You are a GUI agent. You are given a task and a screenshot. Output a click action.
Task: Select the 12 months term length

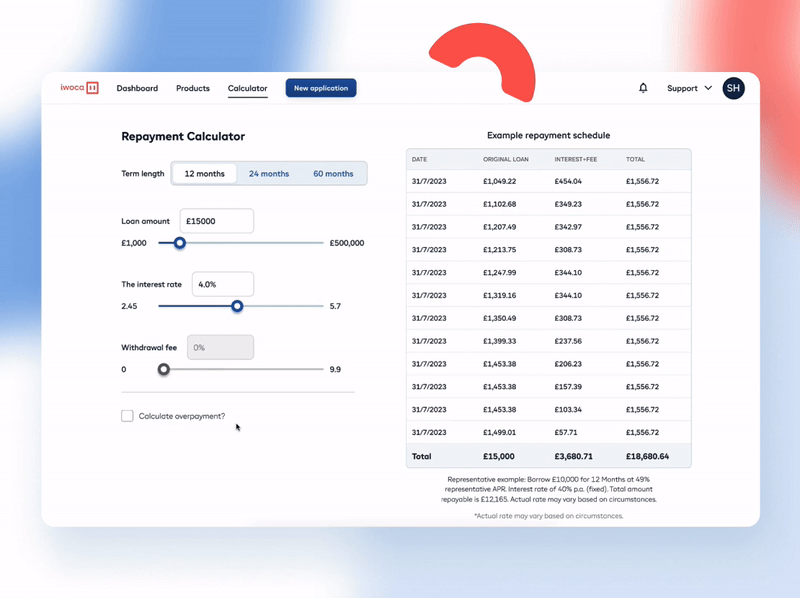pyautogui.click(x=203, y=173)
